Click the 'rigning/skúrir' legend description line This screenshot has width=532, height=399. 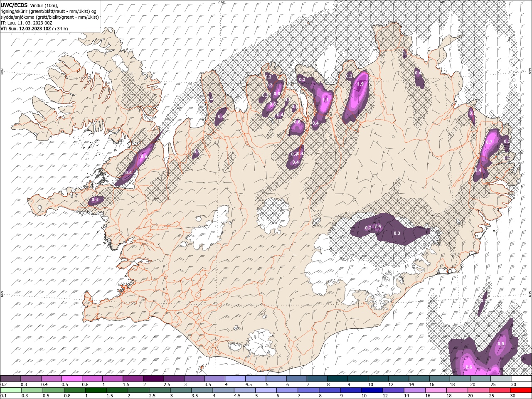(48, 11)
